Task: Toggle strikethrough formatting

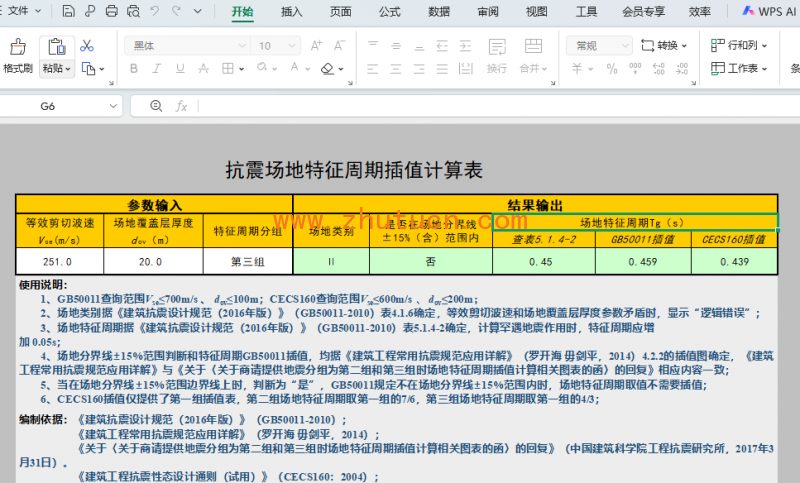Action: 204,68
